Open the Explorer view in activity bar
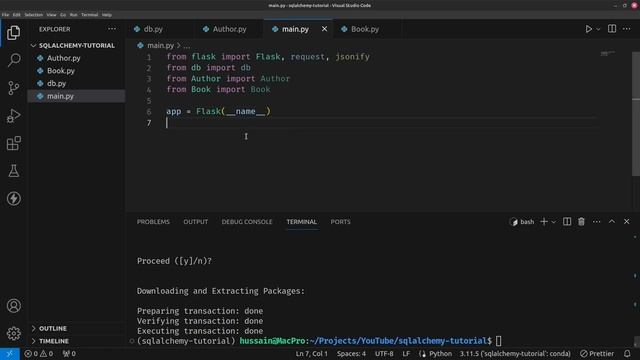This screenshot has height=360, width=640. pyautogui.click(x=13, y=33)
